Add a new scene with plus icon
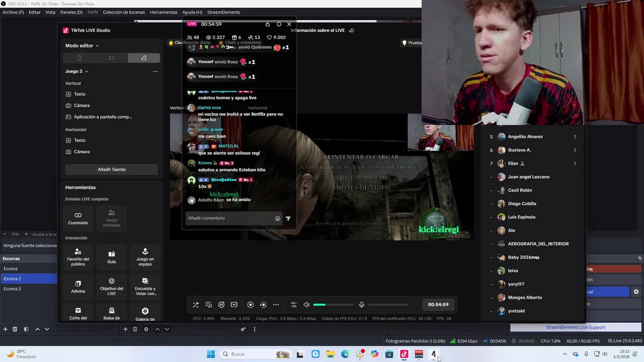This screenshot has width=644, height=362. pyautogui.click(x=5, y=329)
